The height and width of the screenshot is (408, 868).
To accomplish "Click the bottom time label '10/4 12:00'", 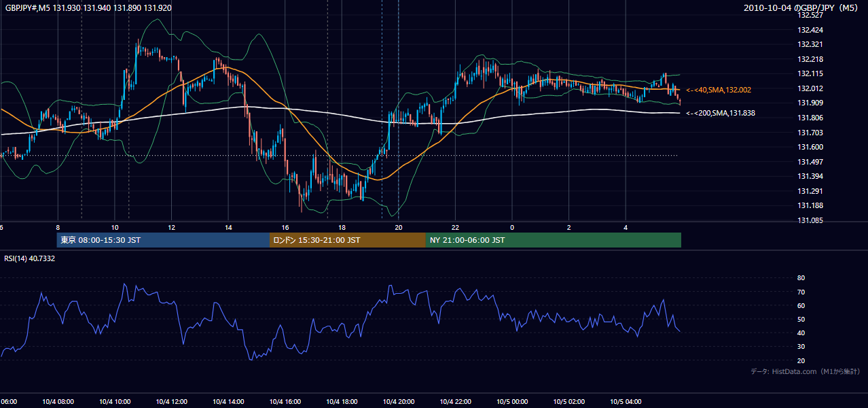I will pyautogui.click(x=171, y=402).
